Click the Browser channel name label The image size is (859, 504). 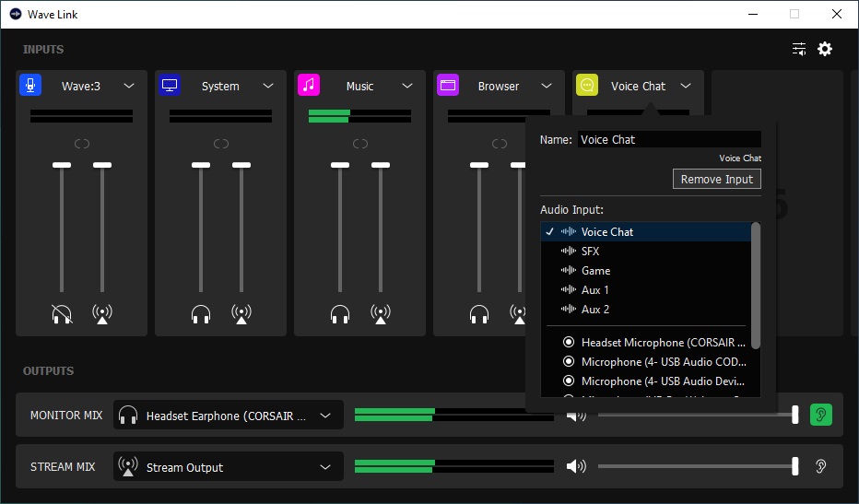coord(499,86)
